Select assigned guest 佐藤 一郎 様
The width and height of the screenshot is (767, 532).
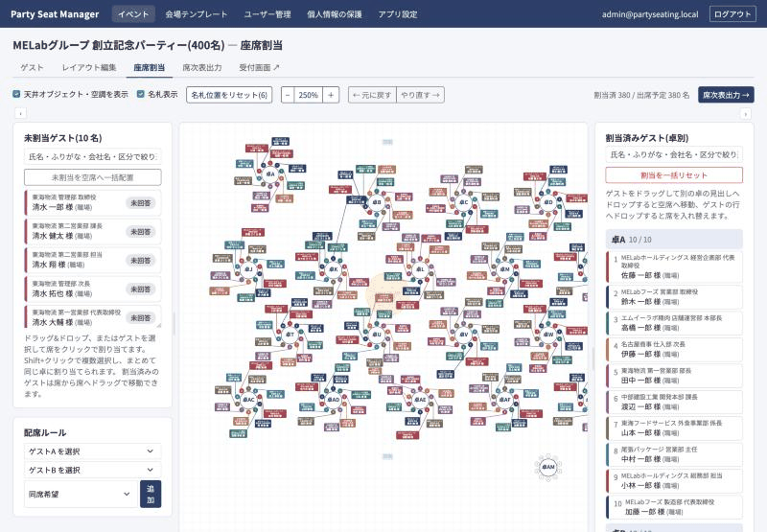674,267
